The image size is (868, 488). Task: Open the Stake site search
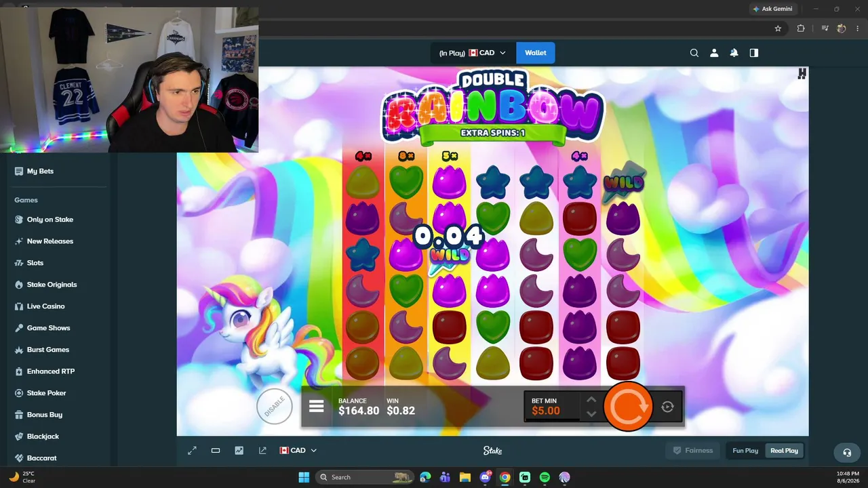pyautogui.click(x=694, y=53)
